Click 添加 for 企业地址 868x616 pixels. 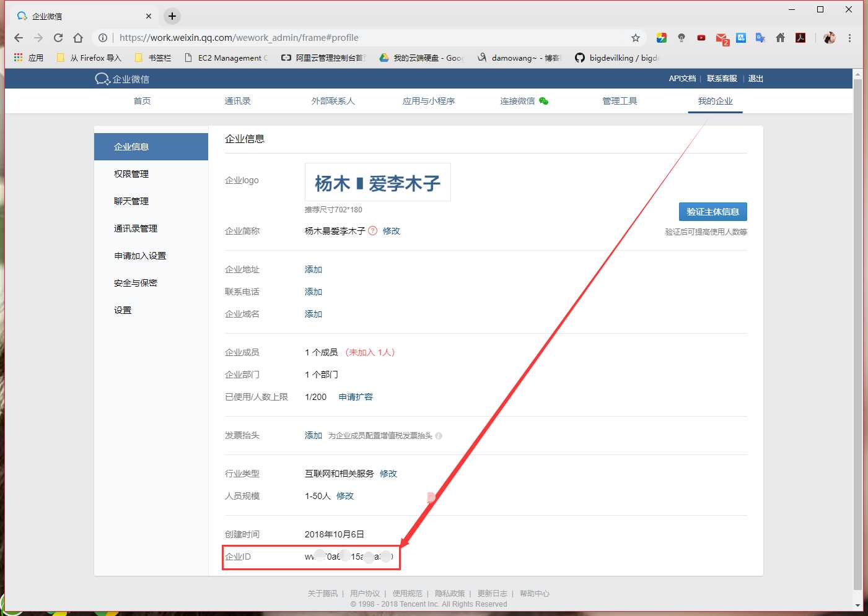tap(313, 269)
